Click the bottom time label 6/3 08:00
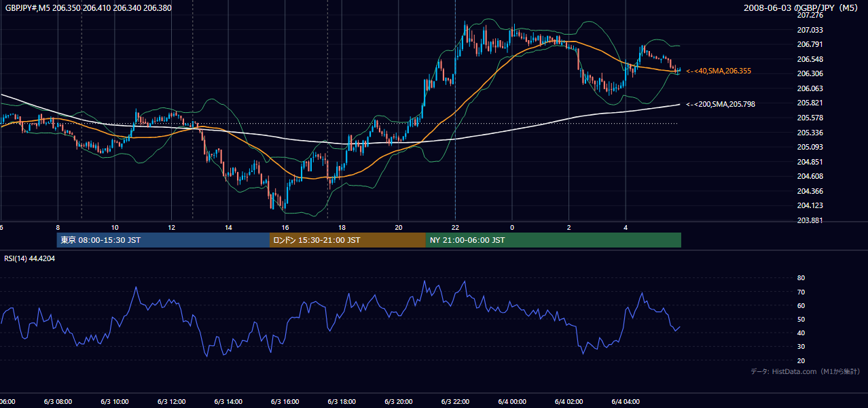This screenshot has height=408, width=868. tap(58, 402)
